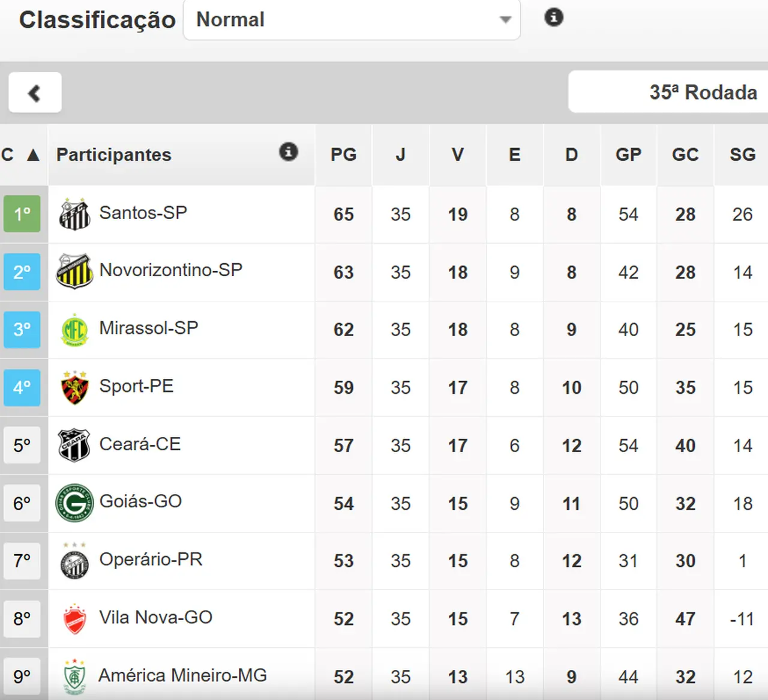Click the 35ª Rodada round label
Viewport: 768px width, 700px height.
(x=703, y=92)
